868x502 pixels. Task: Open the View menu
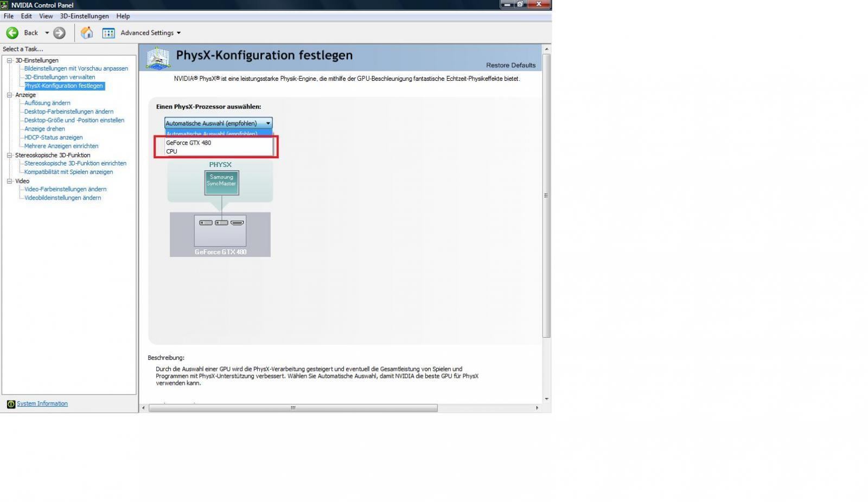click(x=46, y=16)
